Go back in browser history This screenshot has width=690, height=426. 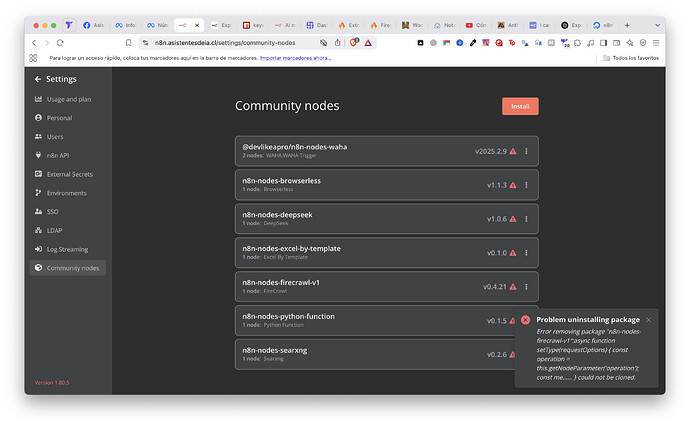tap(34, 43)
